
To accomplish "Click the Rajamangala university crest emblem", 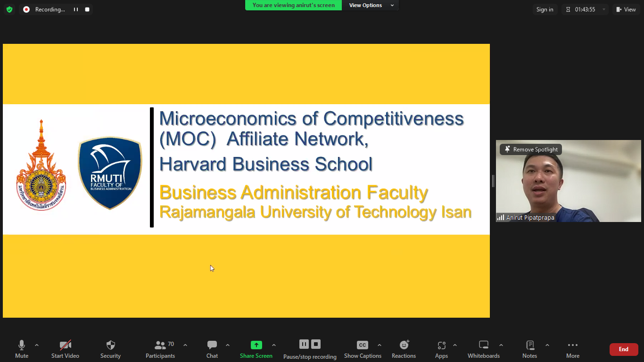I will pos(41,165).
